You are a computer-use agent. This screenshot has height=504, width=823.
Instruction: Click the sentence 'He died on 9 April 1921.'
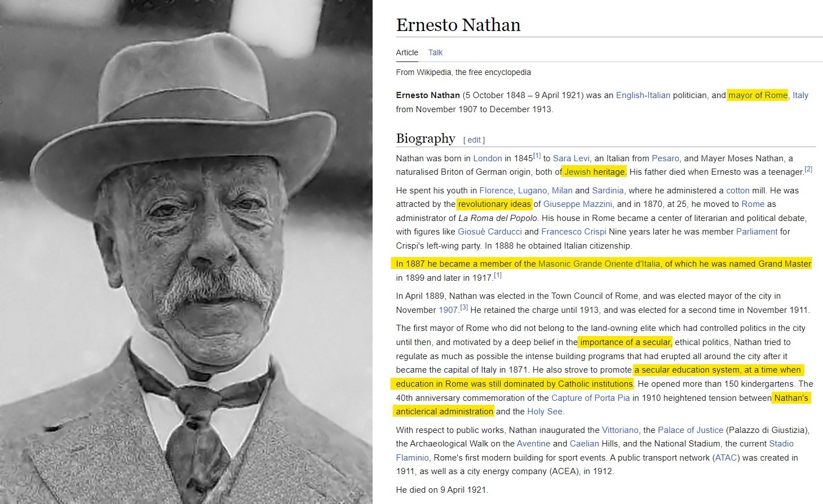click(x=442, y=490)
